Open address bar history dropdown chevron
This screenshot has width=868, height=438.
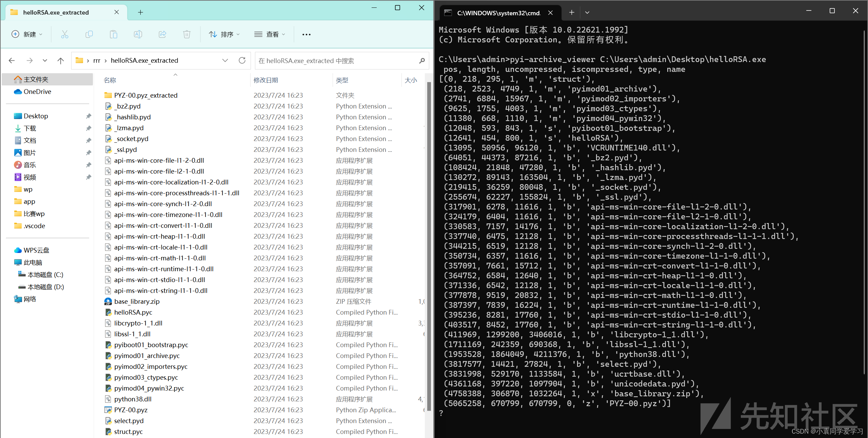225,60
